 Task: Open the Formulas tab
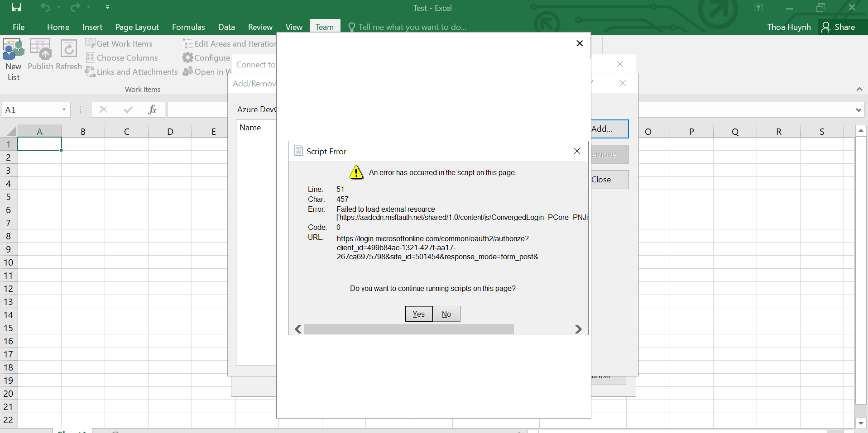tap(188, 27)
